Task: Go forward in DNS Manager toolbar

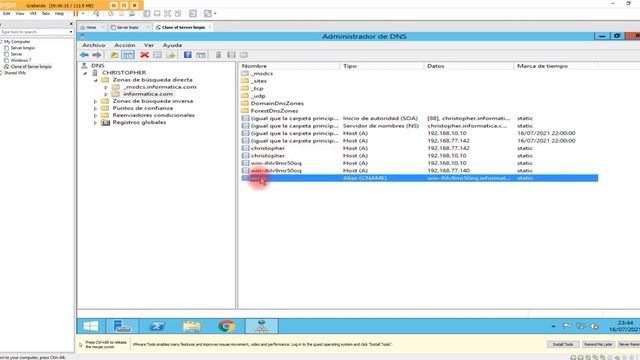Action: pos(97,55)
